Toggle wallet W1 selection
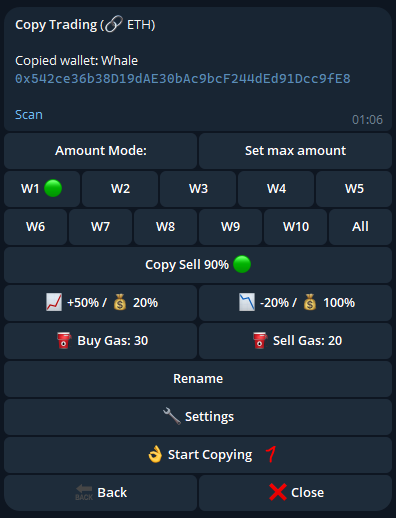The height and width of the screenshot is (518, 396). coord(42,189)
